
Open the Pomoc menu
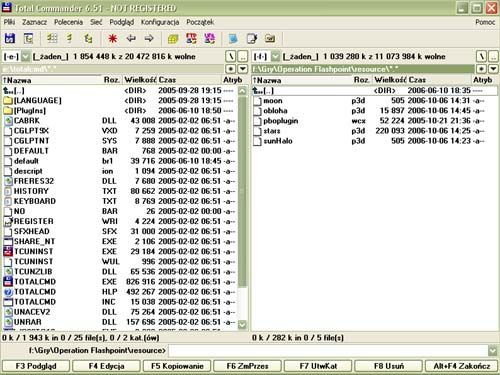point(485,22)
